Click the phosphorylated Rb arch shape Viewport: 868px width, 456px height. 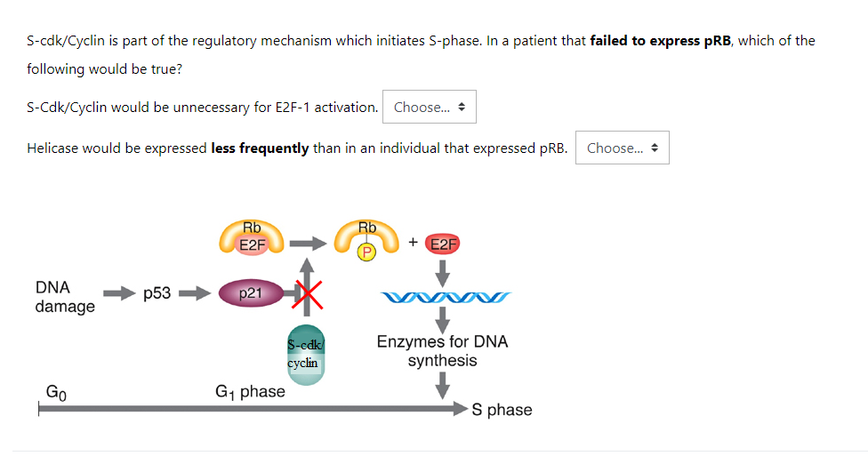[x=366, y=236]
